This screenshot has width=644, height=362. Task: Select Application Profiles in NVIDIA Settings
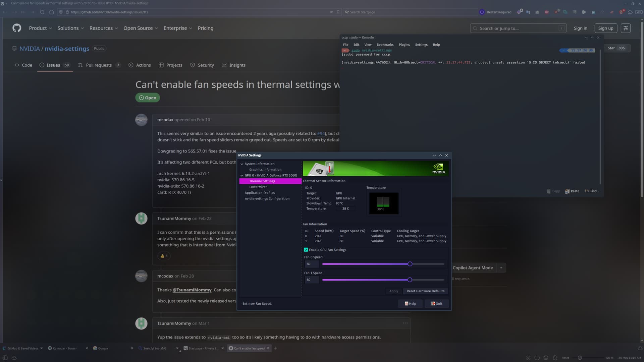tap(260, 193)
